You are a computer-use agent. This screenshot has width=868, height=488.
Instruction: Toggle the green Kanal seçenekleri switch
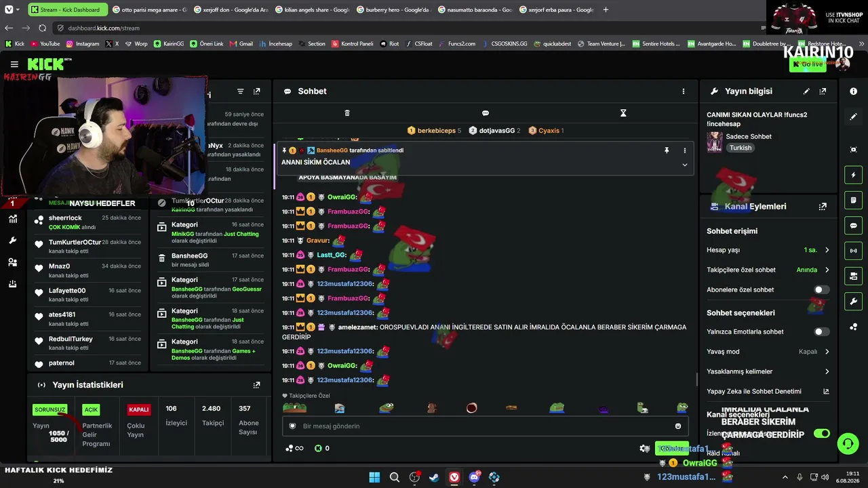[821, 434]
